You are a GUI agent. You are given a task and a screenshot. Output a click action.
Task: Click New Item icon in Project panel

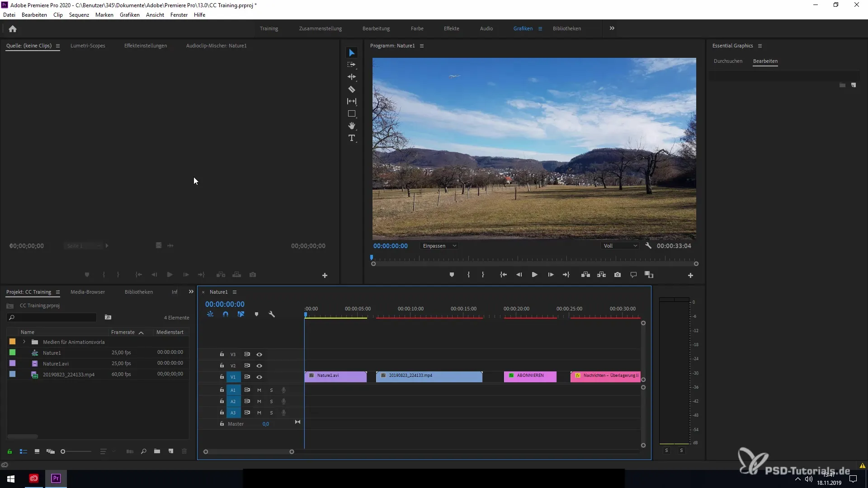pyautogui.click(x=171, y=451)
